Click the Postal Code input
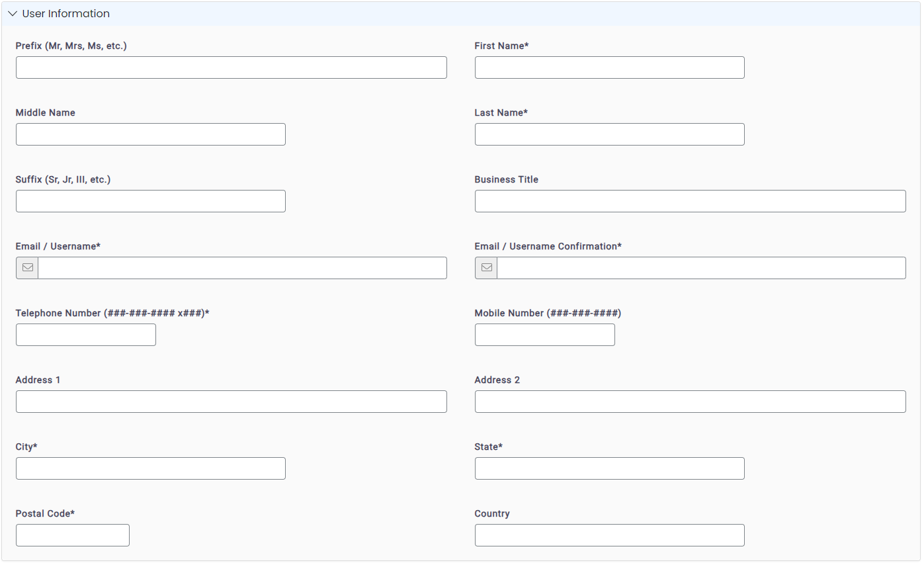This screenshot has height=563, width=924. 72,535
